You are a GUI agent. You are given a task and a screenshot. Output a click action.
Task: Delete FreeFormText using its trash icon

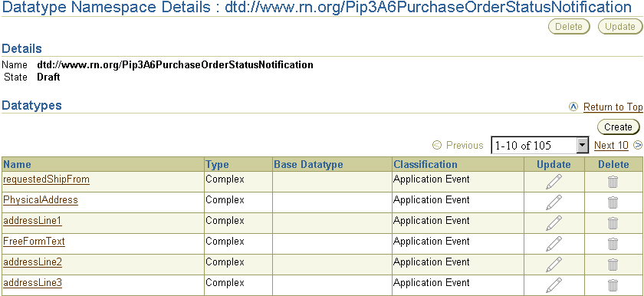[613, 244]
